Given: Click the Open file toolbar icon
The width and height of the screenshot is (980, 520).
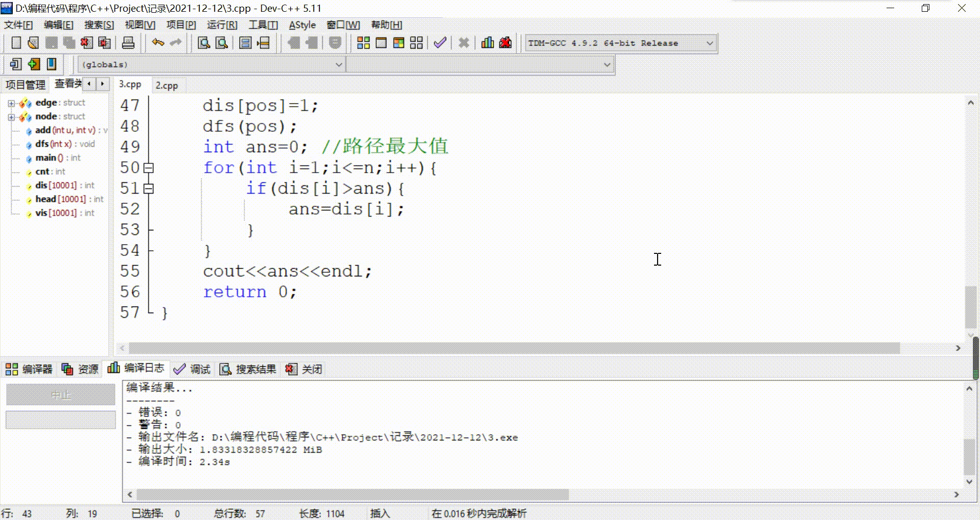Looking at the screenshot, I should [x=33, y=43].
